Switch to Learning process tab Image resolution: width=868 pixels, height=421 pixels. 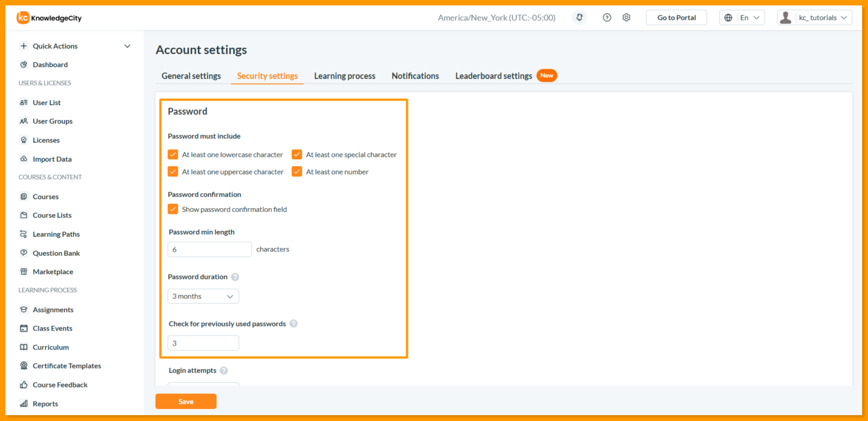point(345,76)
